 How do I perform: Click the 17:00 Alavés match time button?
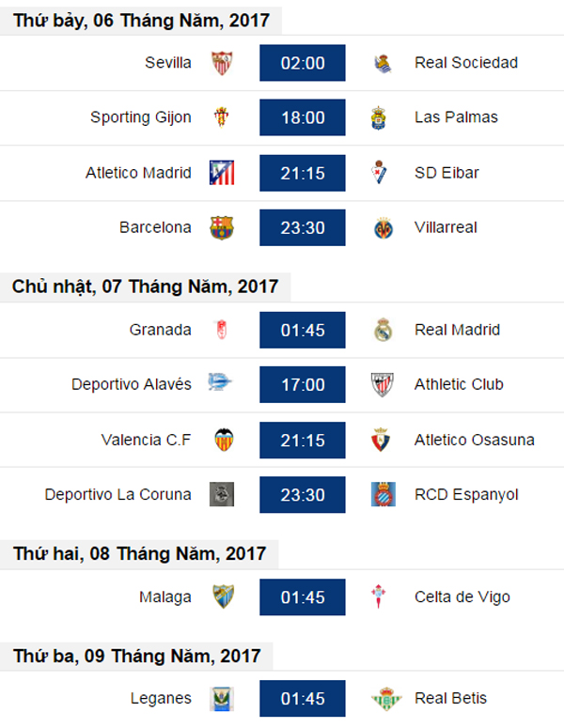click(303, 384)
